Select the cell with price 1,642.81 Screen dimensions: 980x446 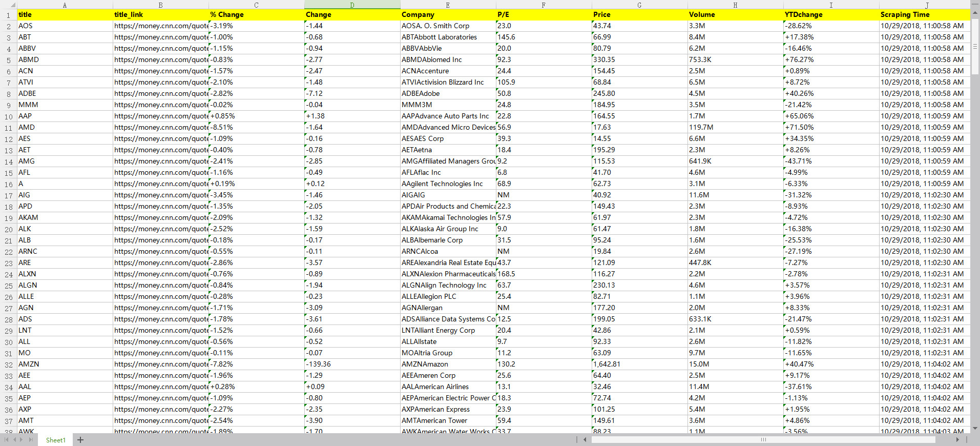click(639, 364)
